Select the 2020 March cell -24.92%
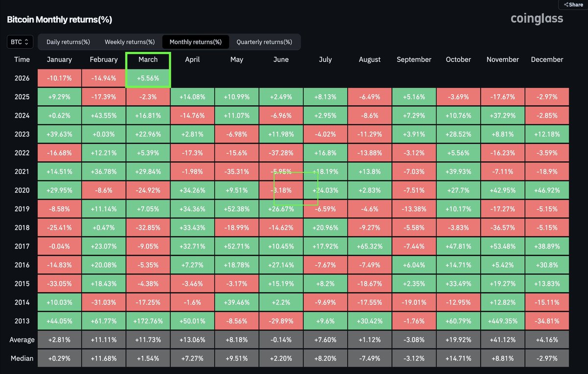This screenshot has height=374, width=588. pos(148,190)
